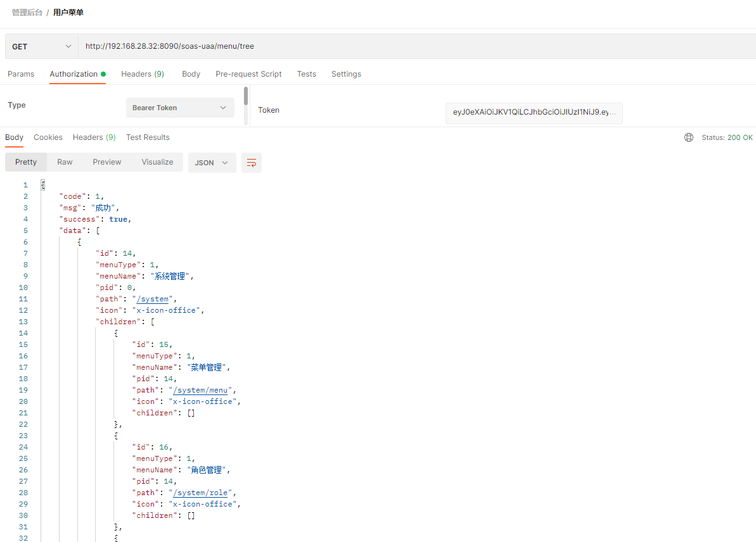Go to the Tests tab
This screenshot has width=756, height=542.
(x=306, y=74)
